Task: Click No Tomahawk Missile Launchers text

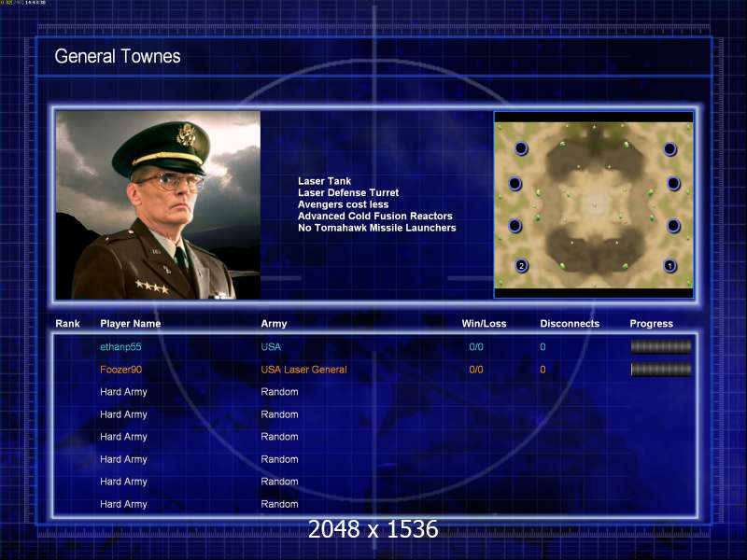Action: tap(377, 228)
